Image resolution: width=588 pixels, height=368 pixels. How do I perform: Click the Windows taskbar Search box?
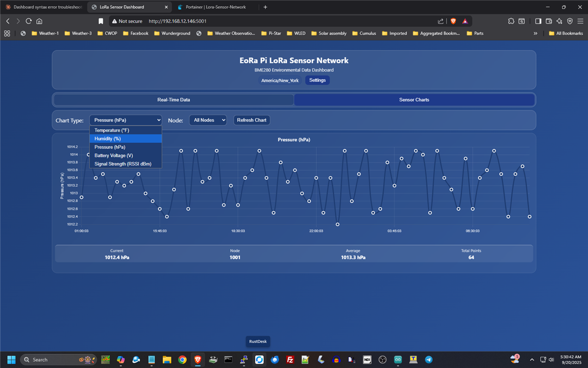[58, 360]
